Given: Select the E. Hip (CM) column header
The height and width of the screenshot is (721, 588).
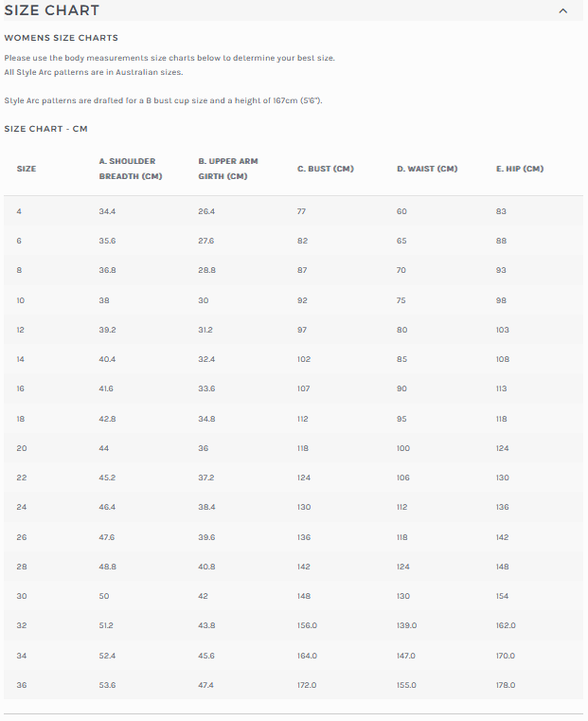Looking at the screenshot, I should 520,169.
